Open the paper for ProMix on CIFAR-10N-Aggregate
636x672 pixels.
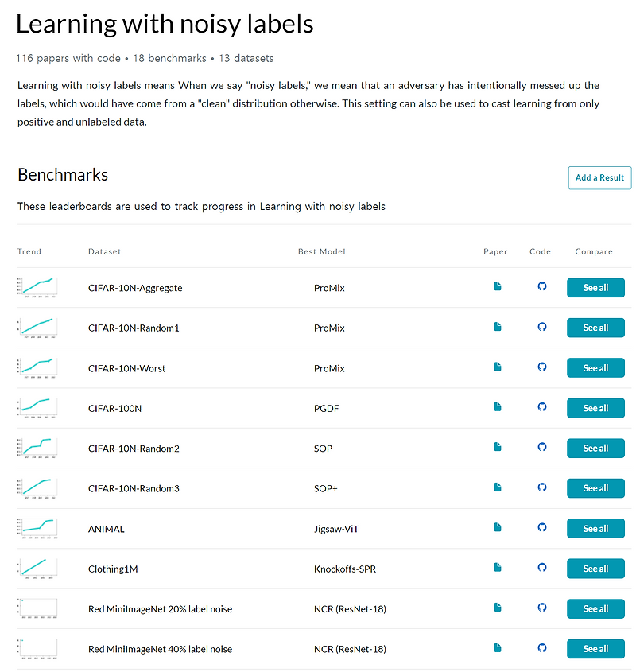tap(497, 287)
